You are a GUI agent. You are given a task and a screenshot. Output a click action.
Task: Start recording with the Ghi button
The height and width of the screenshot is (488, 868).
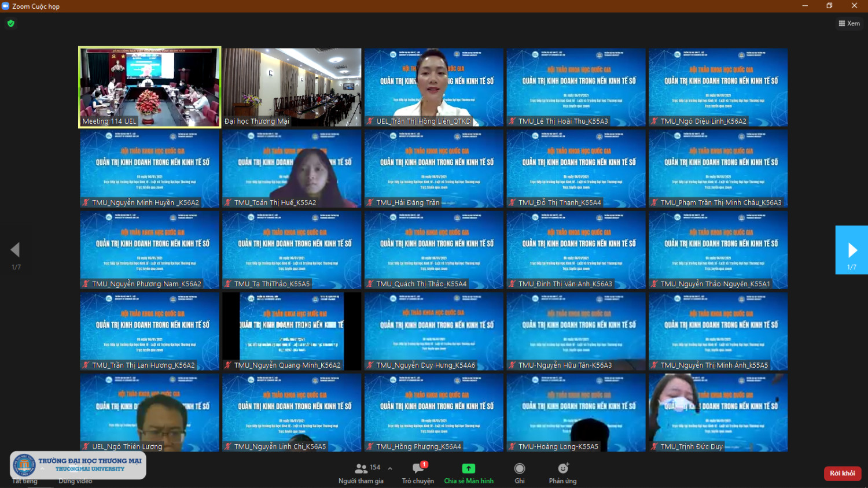(x=520, y=472)
